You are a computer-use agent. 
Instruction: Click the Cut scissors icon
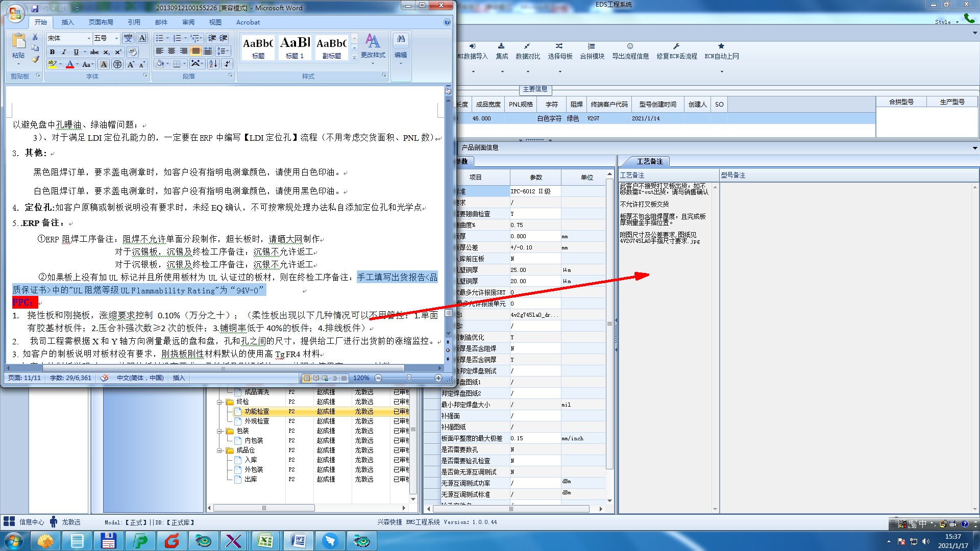tap(35, 37)
